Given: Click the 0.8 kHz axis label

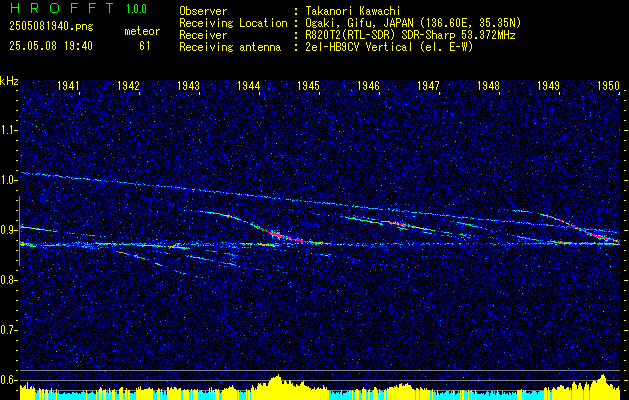Looking at the screenshot, I should tap(8, 280).
